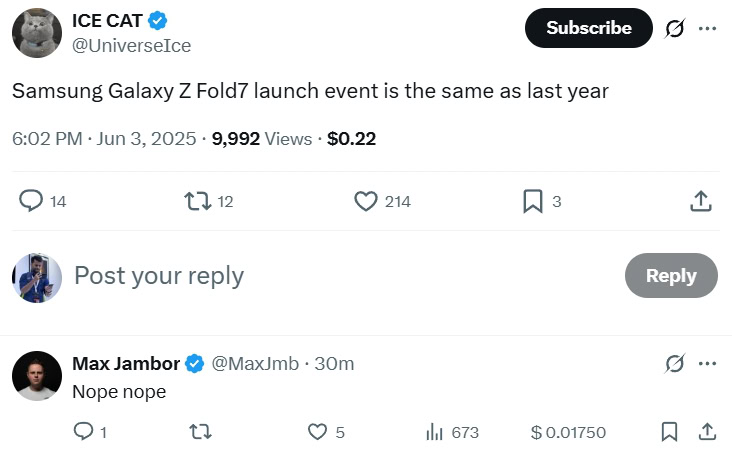Open ICE CAT's cat avatar thumbnail
This screenshot has width=732, height=452.
pos(37,32)
